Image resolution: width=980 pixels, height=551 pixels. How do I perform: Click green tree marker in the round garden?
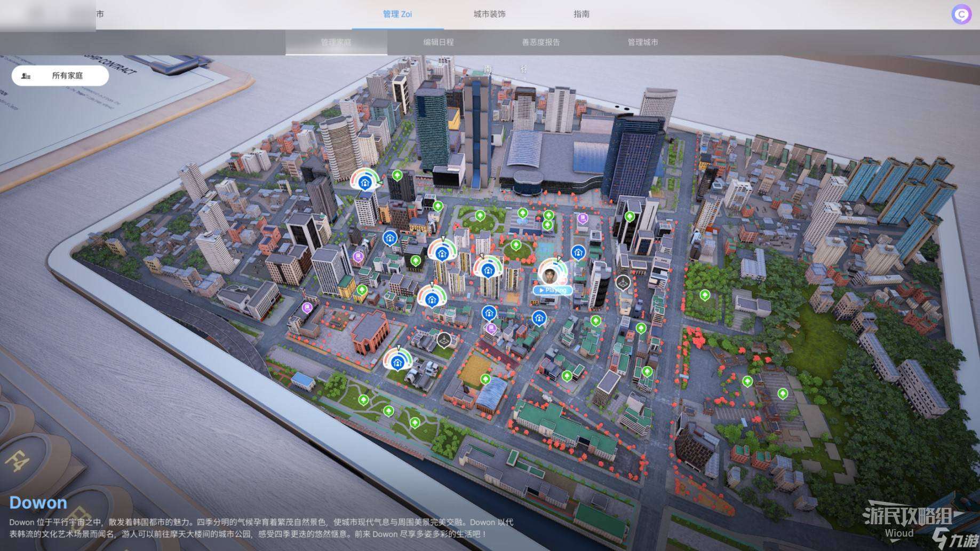click(515, 245)
